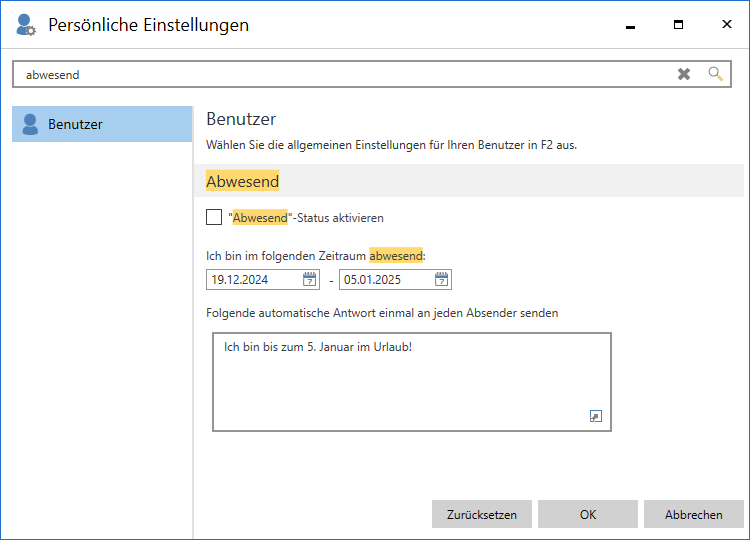Open calendar picker for start date 19.12.2024
750x540 pixels.
(x=309, y=279)
